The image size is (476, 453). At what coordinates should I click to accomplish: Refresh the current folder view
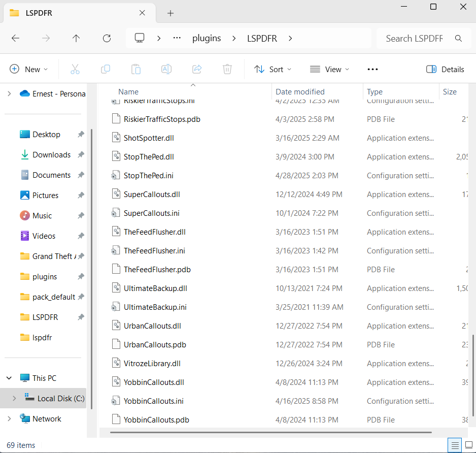click(107, 38)
